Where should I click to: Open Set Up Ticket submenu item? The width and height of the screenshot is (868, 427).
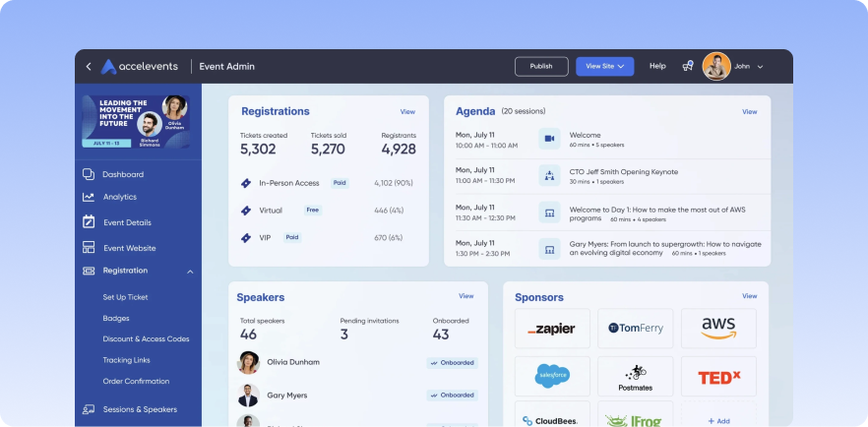tap(125, 297)
